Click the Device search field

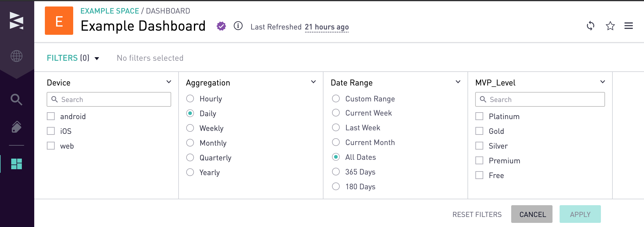point(109,99)
